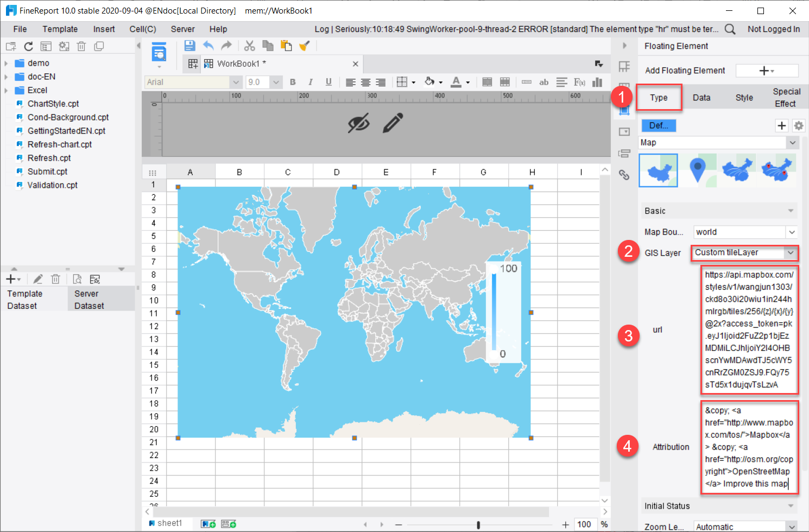Open the Map Boundary world dropdown
The image size is (809, 532).
click(745, 232)
